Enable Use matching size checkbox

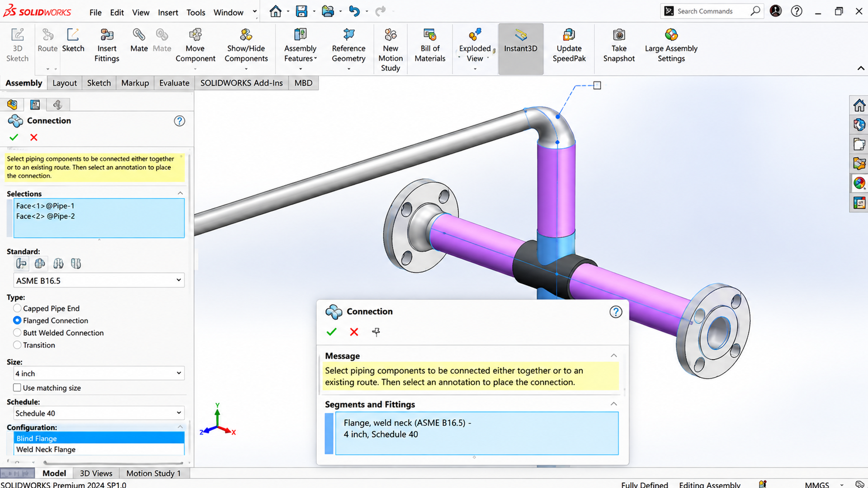coord(17,388)
